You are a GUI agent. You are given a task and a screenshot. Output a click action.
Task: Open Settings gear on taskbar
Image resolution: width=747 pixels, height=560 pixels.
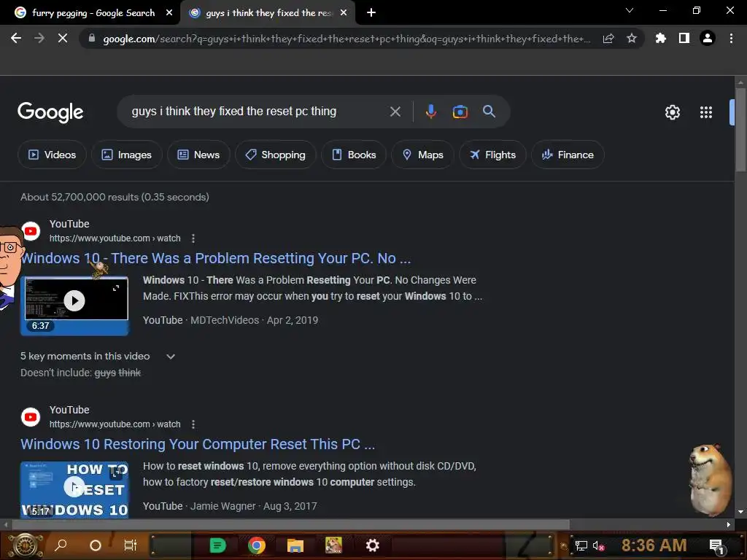pos(372,545)
